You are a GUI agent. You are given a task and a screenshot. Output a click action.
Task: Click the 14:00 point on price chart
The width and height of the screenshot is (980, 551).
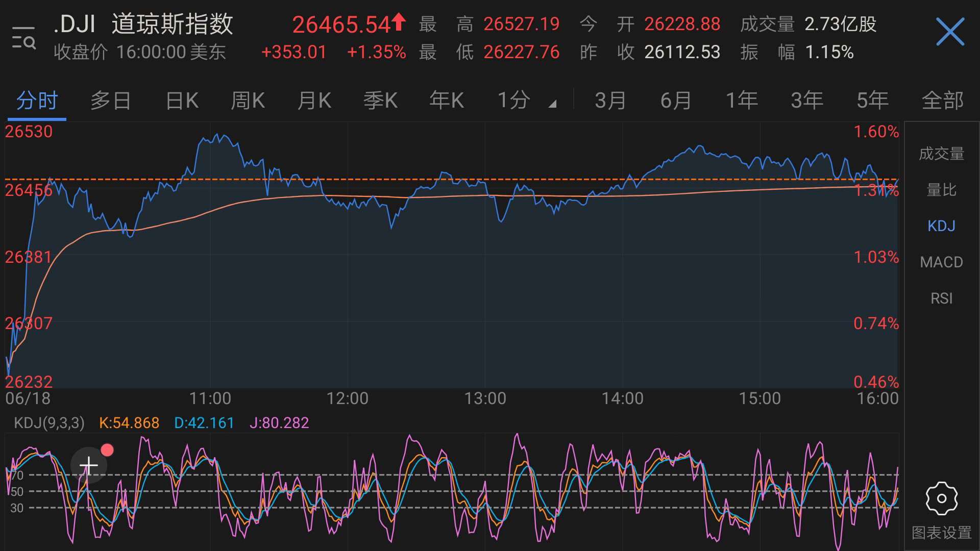pyautogui.click(x=623, y=189)
